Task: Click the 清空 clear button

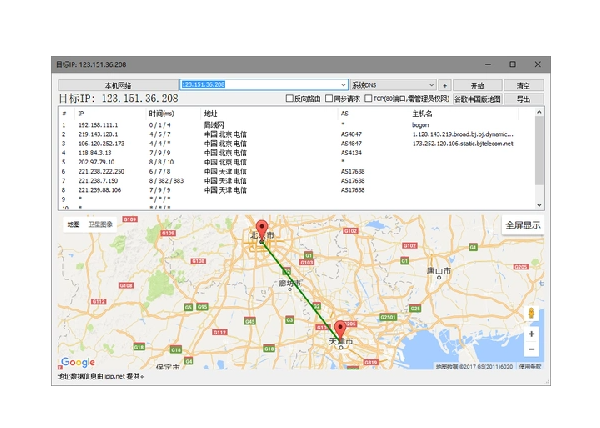Action: 523,85
